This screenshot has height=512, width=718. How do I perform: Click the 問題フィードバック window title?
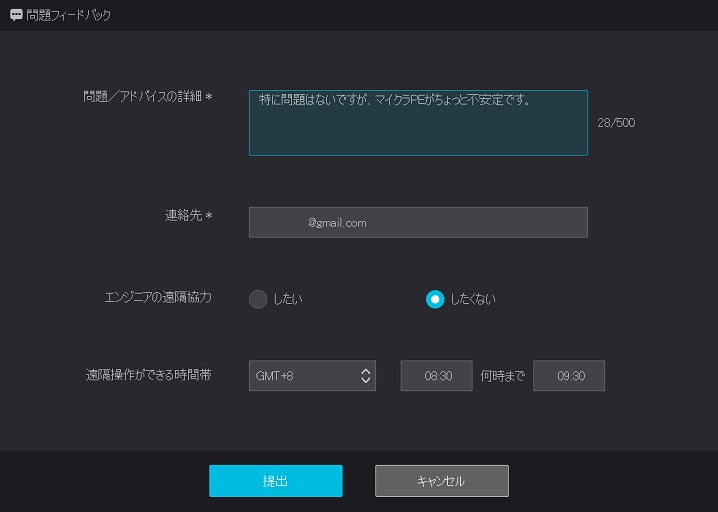[68, 15]
